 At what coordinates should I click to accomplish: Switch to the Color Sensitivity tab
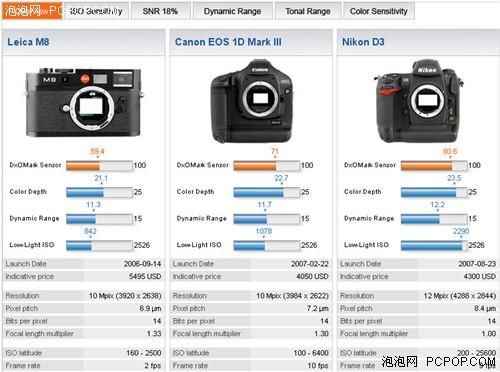tap(379, 11)
